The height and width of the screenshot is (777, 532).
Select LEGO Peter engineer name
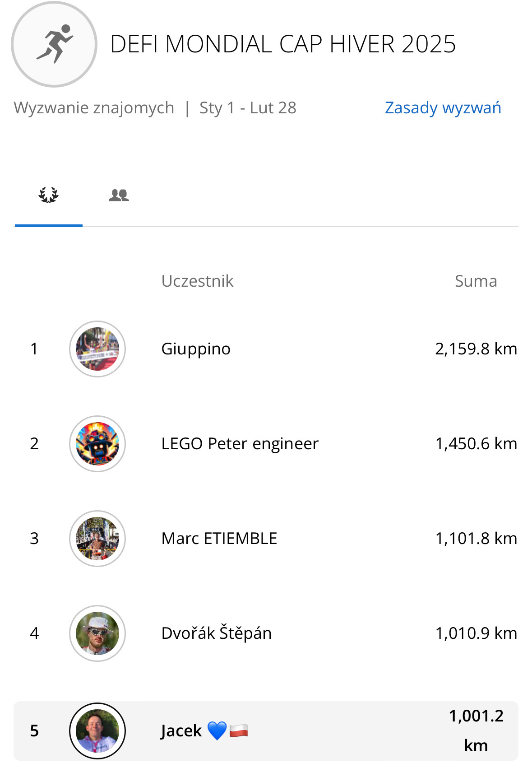[240, 444]
